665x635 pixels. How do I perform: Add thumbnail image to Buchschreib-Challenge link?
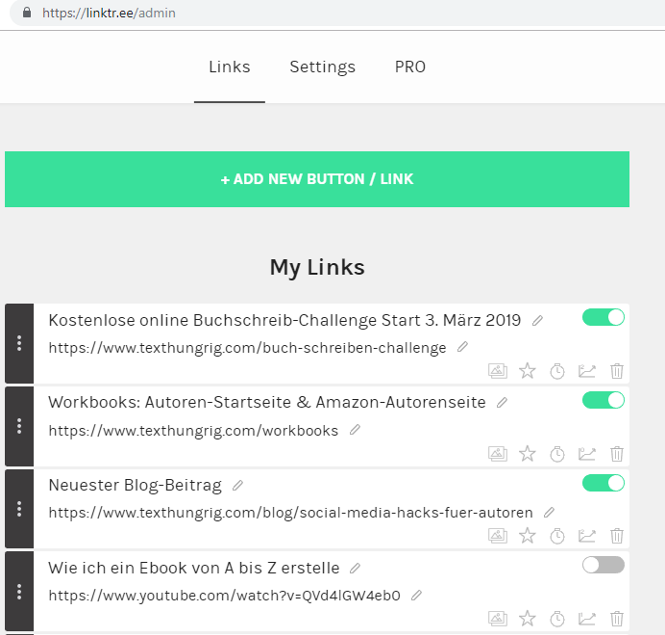coord(497,371)
